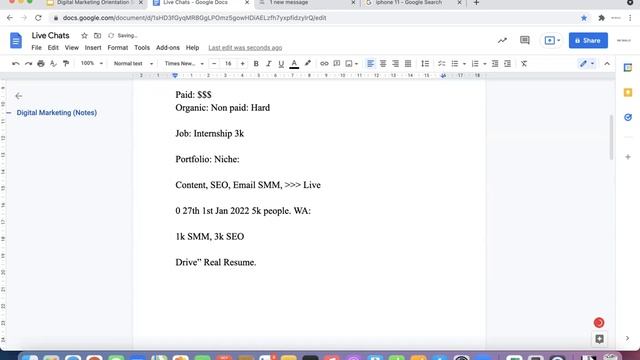Toggle Bold formatting
The height and width of the screenshot is (360, 640).
click(x=256, y=64)
